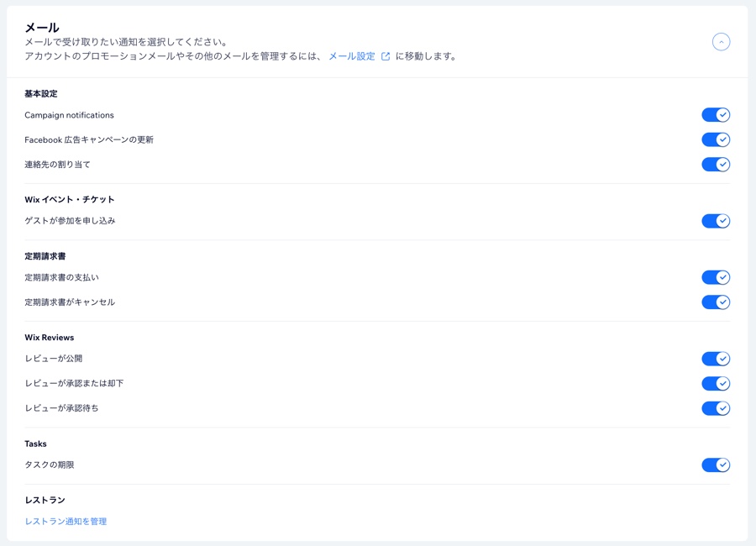Click the タスクの期限 label
This screenshot has height=546, width=756.
click(50, 465)
